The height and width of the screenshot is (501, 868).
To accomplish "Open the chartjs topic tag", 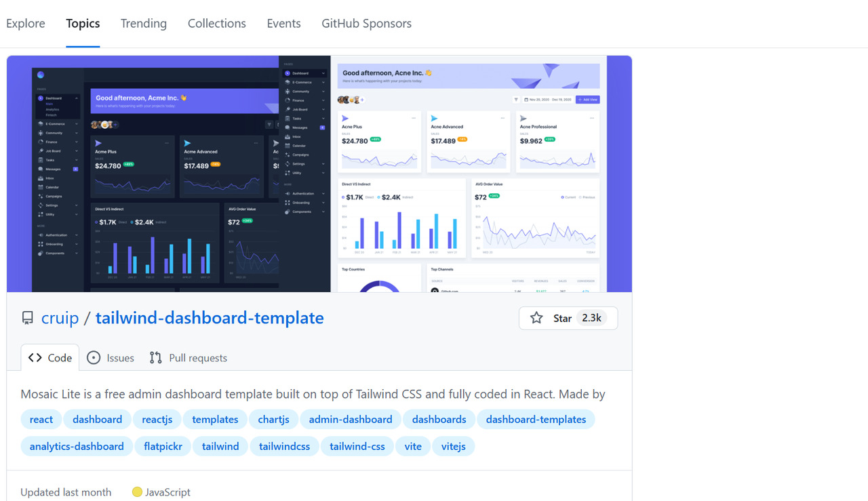I will (x=274, y=420).
